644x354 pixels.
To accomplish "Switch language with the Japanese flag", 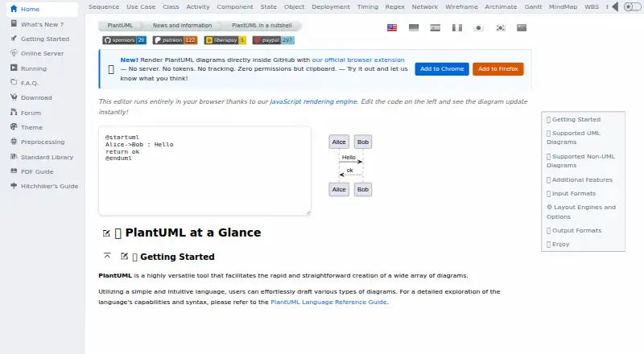I will 478,27.
